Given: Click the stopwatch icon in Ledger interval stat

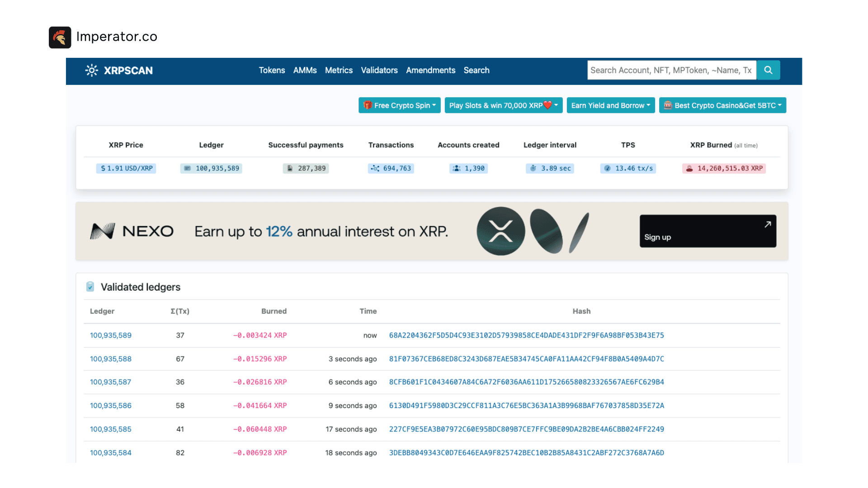Looking at the screenshot, I should [x=533, y=168].
